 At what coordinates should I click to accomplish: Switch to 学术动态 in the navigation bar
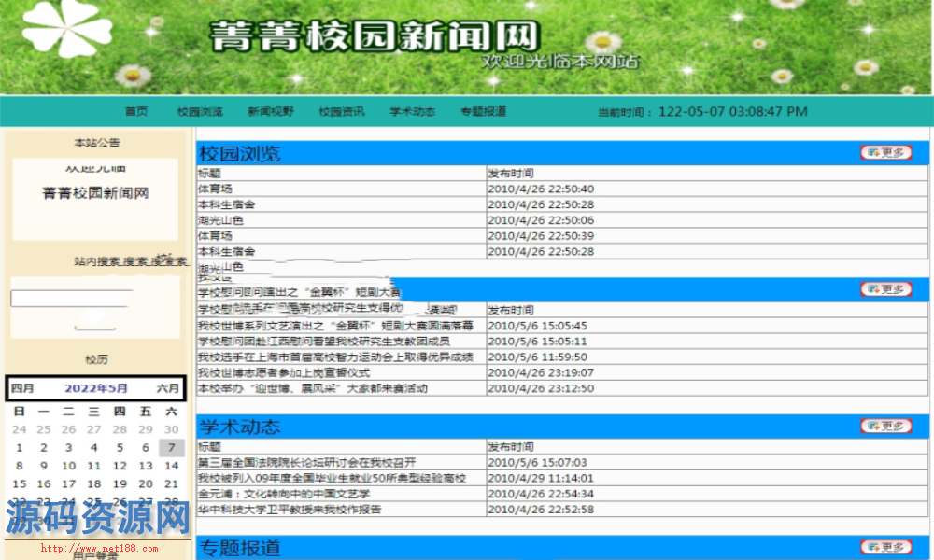[x=412, y=112]
